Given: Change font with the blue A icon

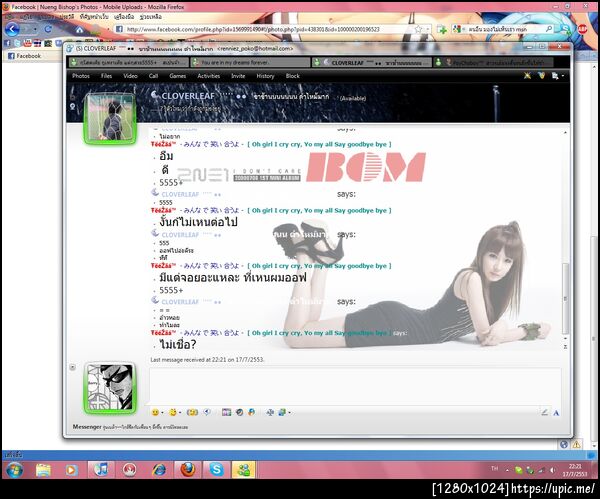Looking at the screenshot, I should pos(556,413).
